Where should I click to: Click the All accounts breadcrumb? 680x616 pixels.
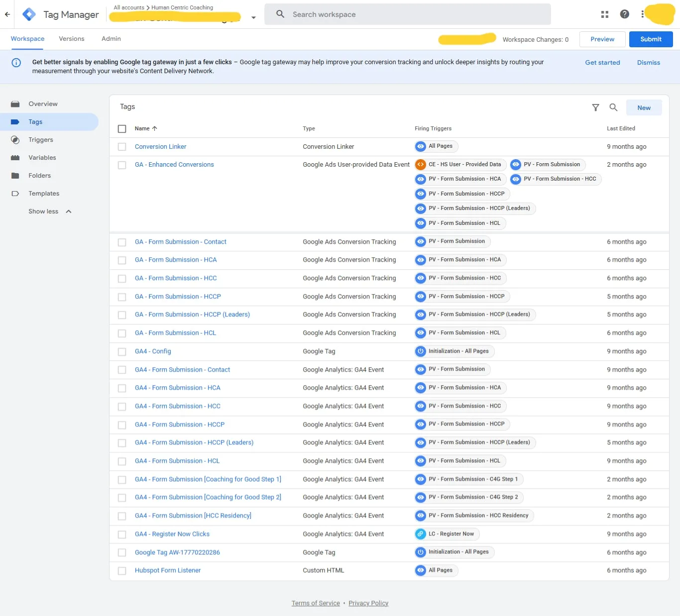129,7
